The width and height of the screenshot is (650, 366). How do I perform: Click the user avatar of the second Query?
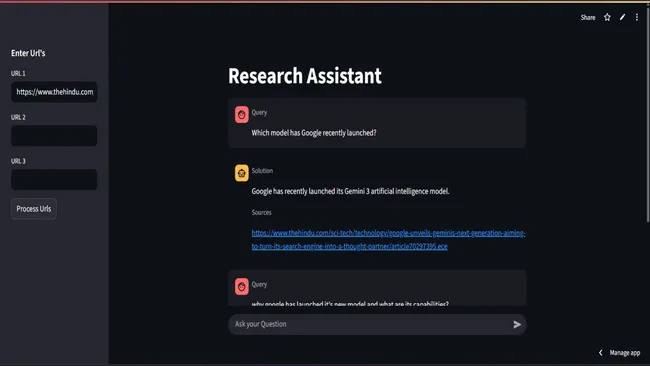pyautogui.click(x=242, y=286)
